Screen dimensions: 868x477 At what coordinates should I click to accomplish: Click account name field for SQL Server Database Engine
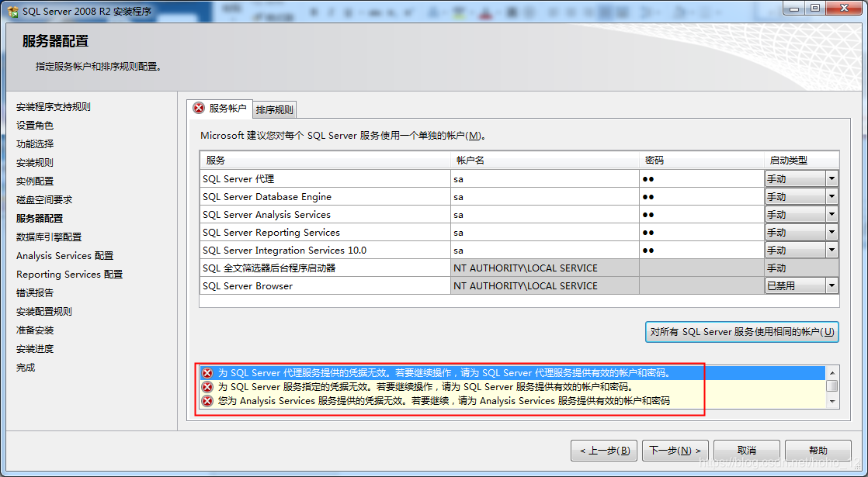coord(545,196)
